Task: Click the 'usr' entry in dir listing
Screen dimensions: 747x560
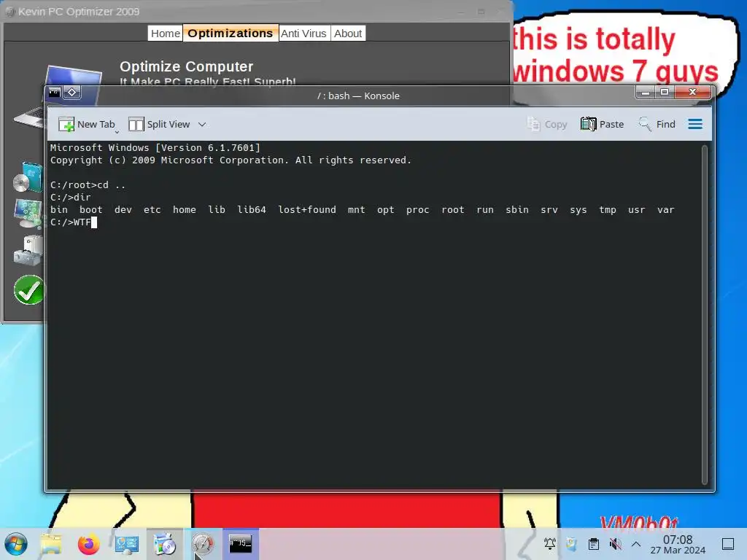Action: 636,209
